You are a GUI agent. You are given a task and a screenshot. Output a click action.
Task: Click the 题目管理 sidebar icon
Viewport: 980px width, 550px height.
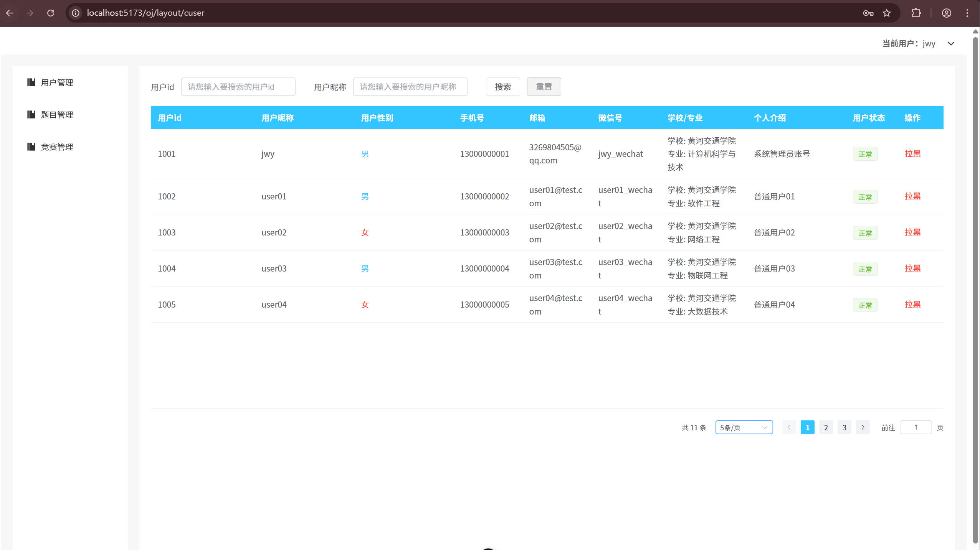point(31,115)
